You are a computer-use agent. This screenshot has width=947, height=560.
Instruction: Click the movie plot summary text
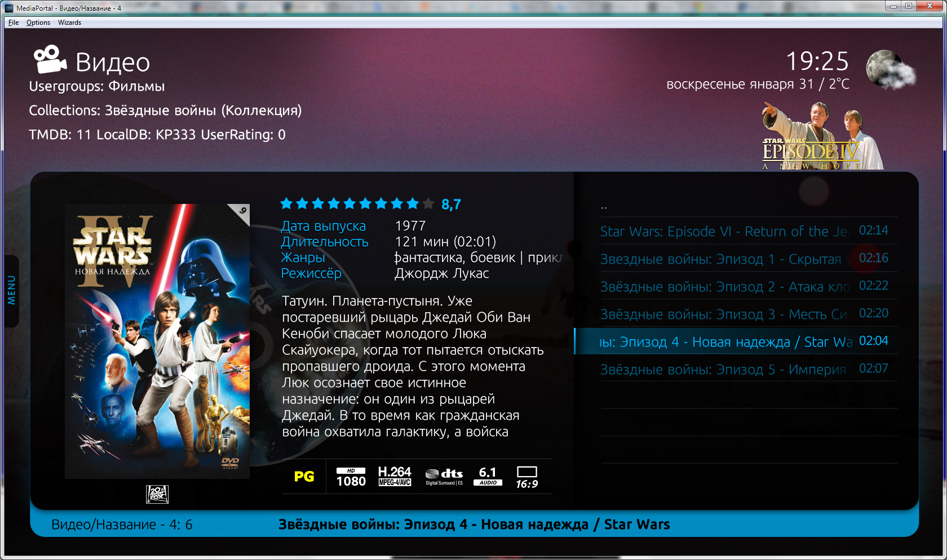413,366
